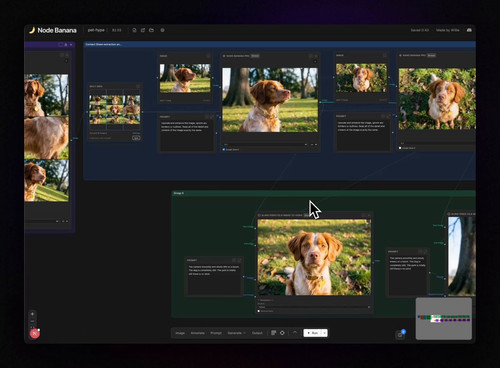
Task: Click the canvas minimap
Action: [x=444, y=319]
